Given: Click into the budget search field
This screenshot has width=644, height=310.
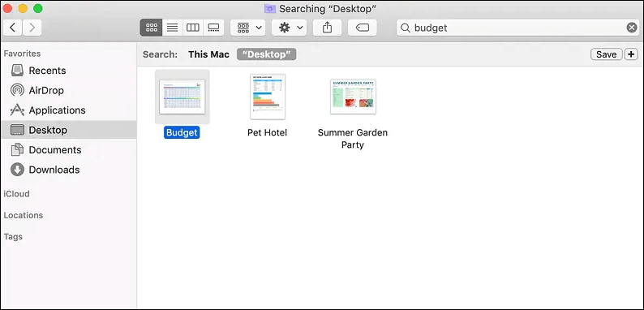Looking at the screenshot, I should pyautogui.click(x=517, y=28).
